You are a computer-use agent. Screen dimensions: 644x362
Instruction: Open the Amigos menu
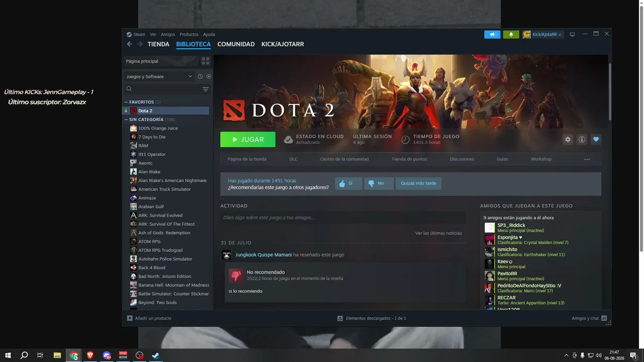168,35
